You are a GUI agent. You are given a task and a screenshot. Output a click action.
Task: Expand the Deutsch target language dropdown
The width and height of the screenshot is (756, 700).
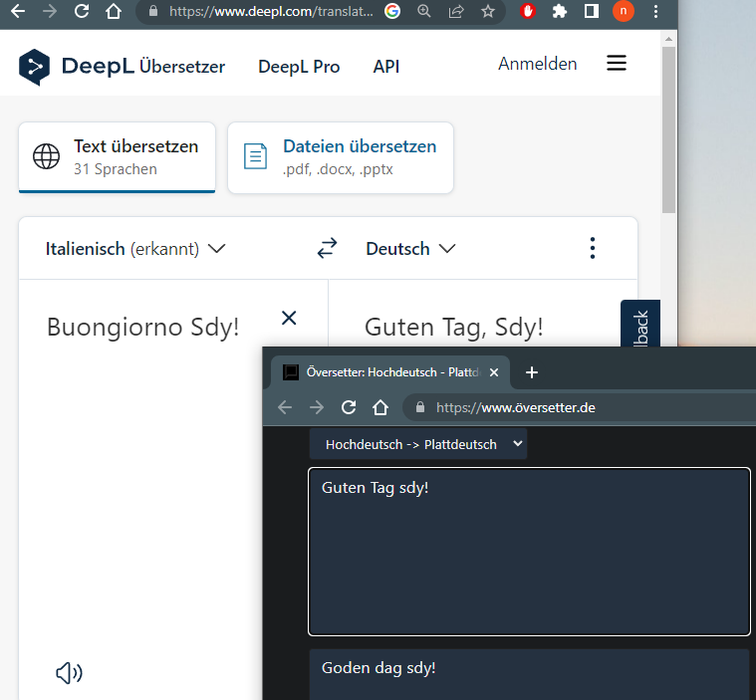[410, 249]
